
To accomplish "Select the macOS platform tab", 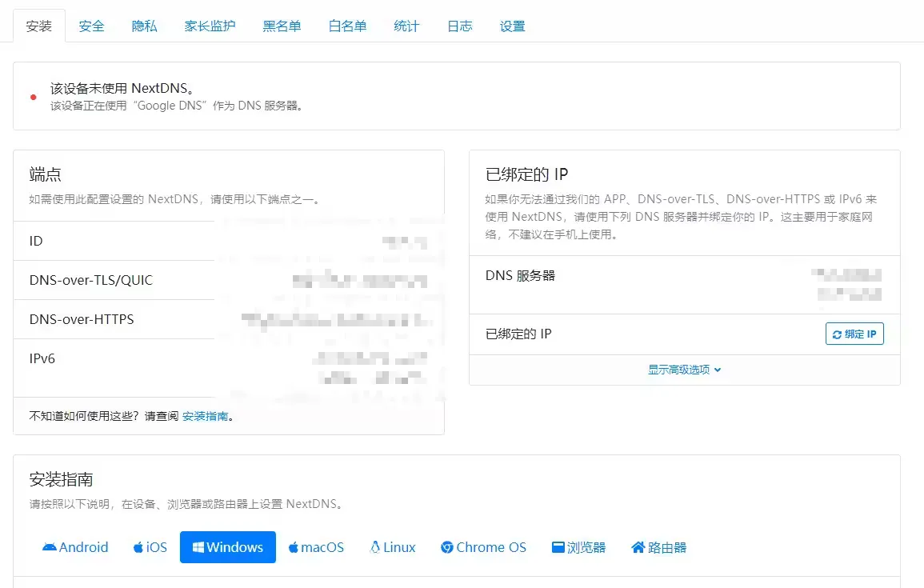I will click(x=316, y=547).
